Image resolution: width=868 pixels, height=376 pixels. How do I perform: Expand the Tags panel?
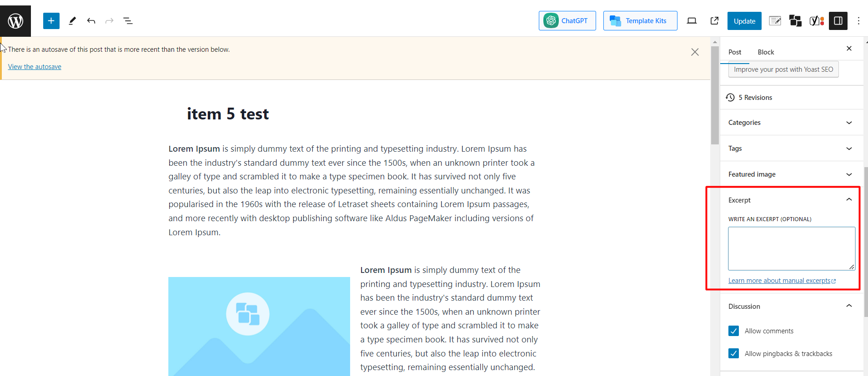[791, 148]
